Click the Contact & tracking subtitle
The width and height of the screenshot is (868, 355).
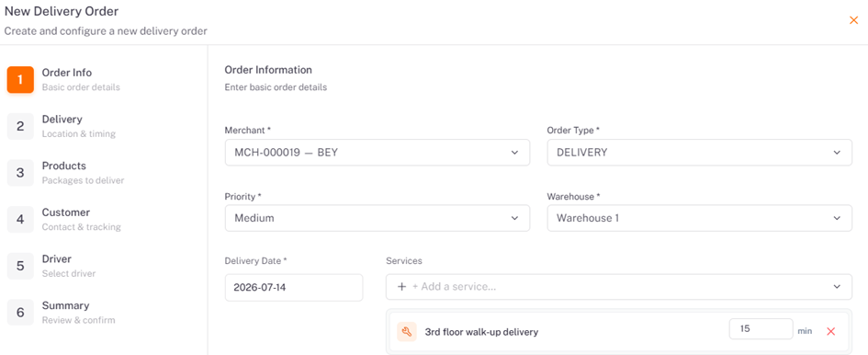(82, 227)
